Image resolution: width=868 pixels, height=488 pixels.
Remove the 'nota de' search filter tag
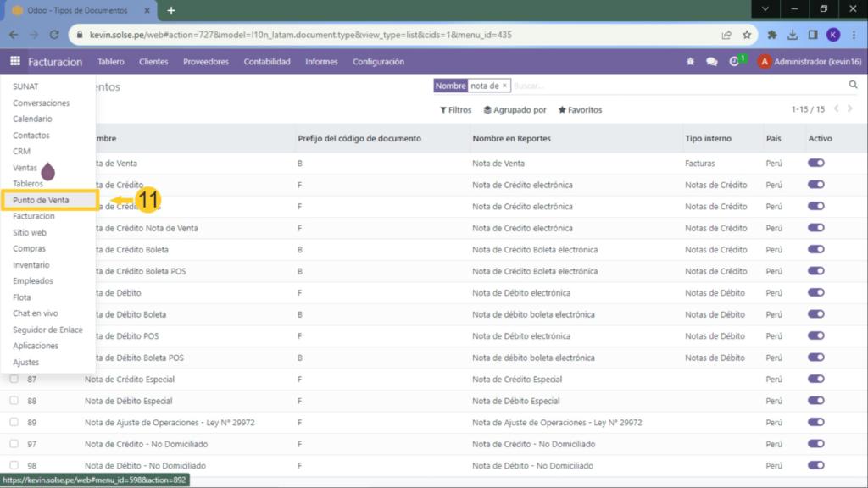pos(504,86)
